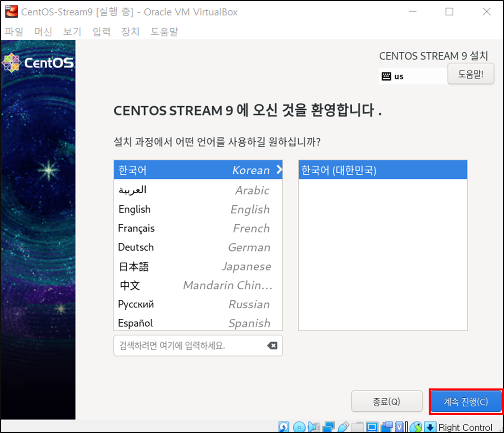This screenshot has height=433, width=504.
Task: Open the 도움말 menu
Action: point(164,32)
